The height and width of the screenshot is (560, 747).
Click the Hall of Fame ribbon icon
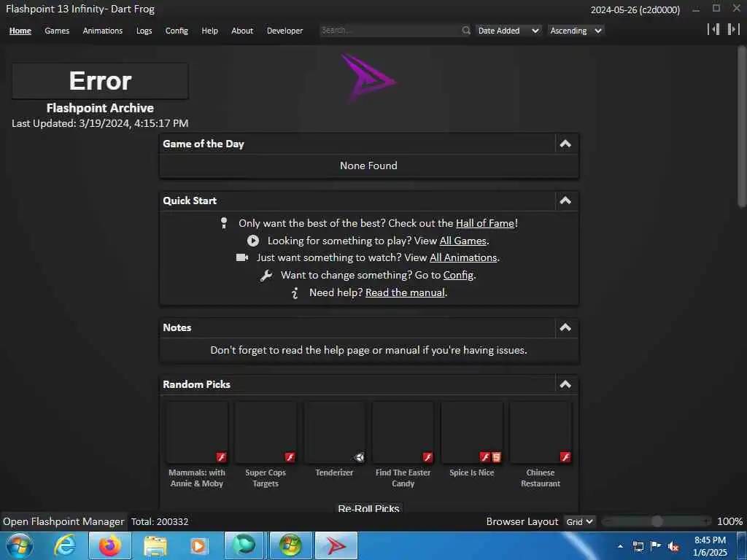click(x=224, y=223)
